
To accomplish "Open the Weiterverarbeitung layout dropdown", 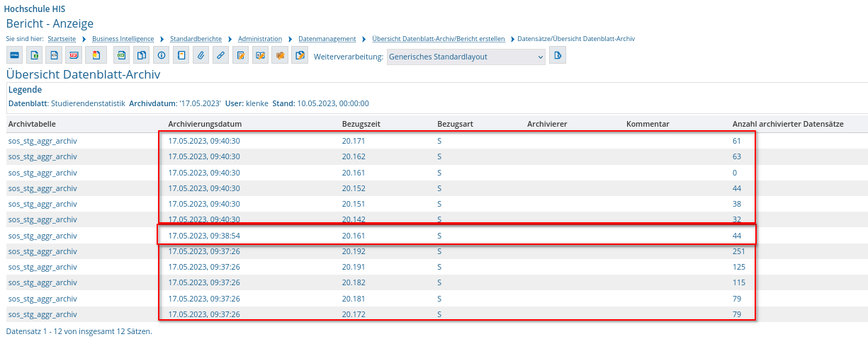I will point(466,57).
